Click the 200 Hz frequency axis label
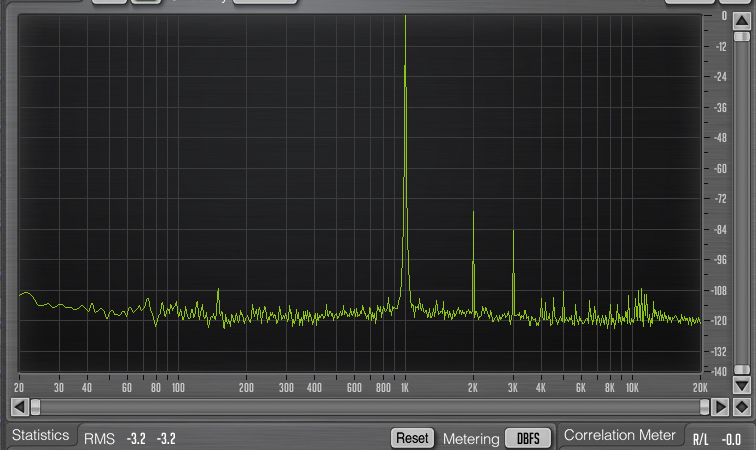 click(246, 388)
